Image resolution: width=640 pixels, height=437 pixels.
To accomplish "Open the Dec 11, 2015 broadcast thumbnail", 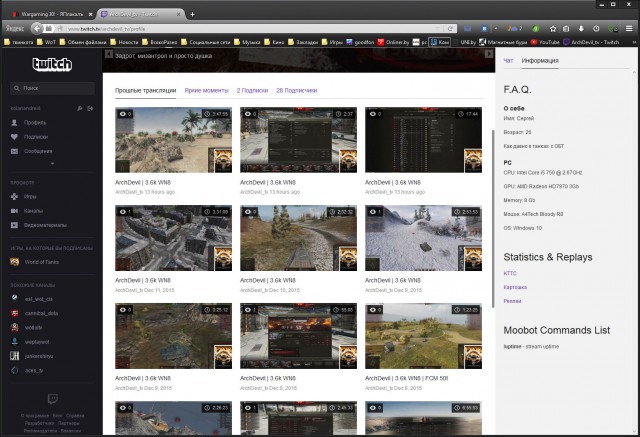I will [x=173, y=238].
